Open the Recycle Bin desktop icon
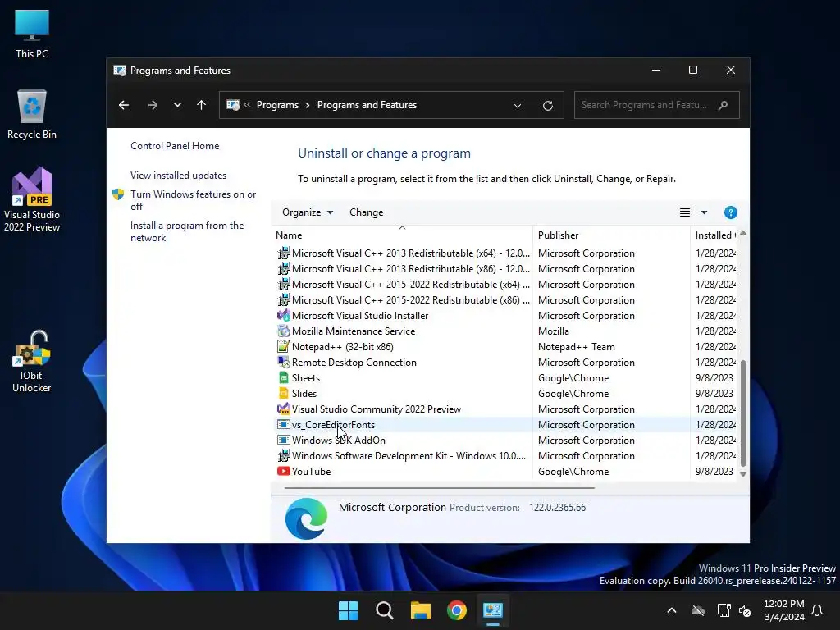This screenshot has width=840, height=630. coord(32,114)
